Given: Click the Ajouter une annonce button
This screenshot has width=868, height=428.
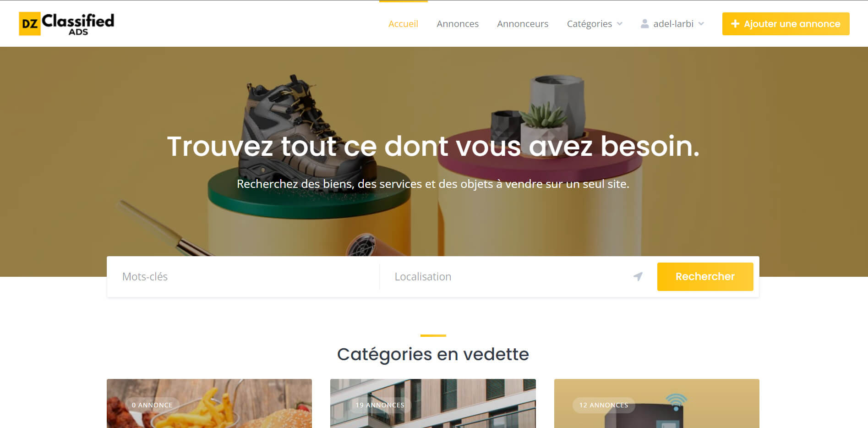Looking at the screenshot, I should 786,24.
